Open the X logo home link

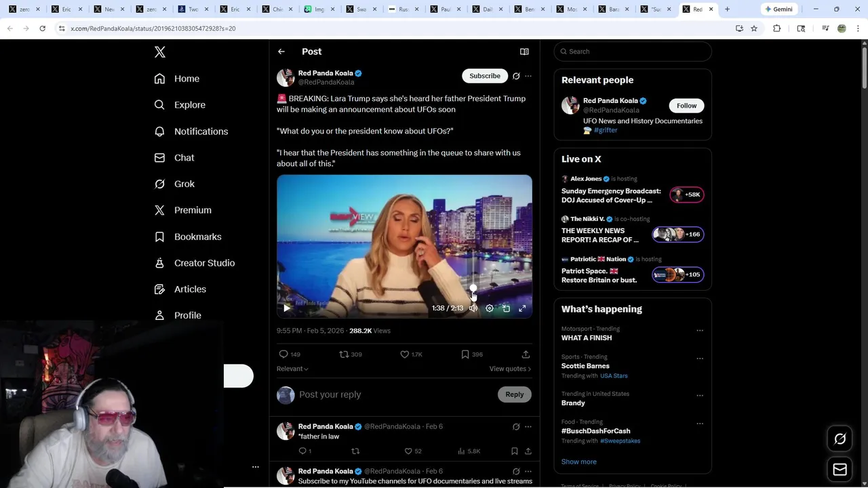click(x=160, y=52)
